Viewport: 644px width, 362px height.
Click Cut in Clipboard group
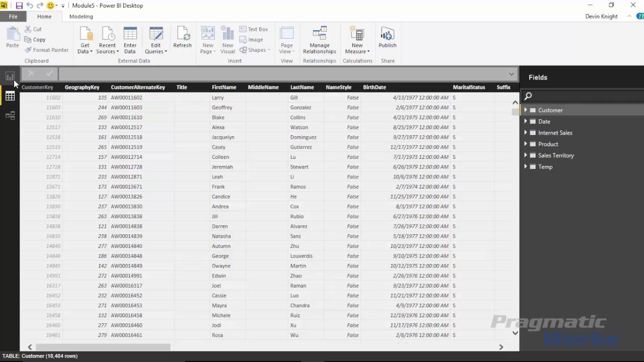33,29
